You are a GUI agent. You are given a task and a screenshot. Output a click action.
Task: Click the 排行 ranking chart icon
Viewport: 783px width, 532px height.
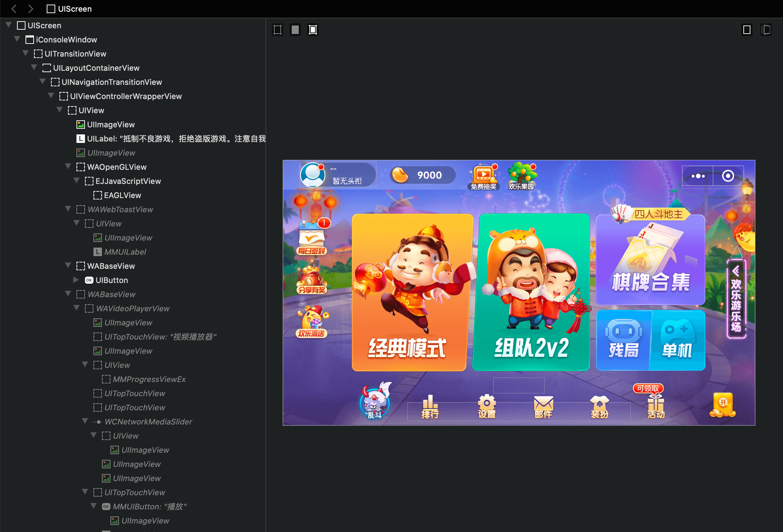[430, 407]
